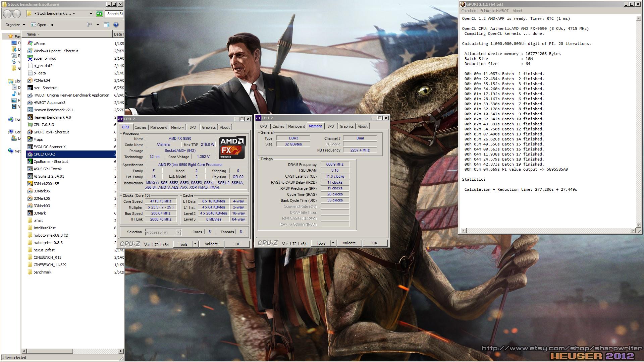This screenshot has width=644, height=362.
Task: Select the CINEBENCH_R15 folder
Action: click(48, 257)
